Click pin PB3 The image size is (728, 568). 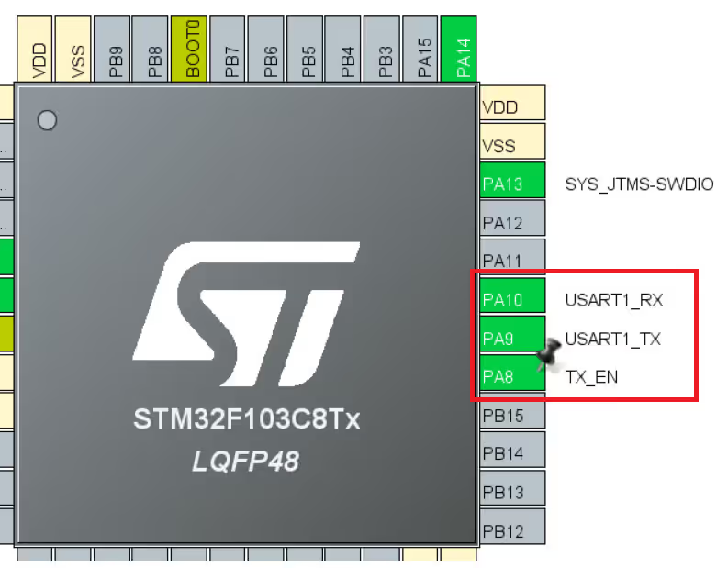(382, 49)
